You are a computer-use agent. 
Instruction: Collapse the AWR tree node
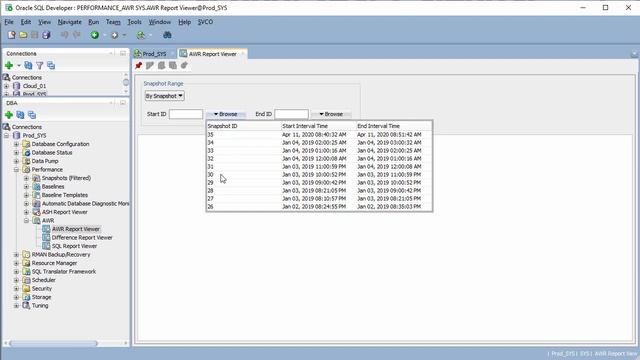click(x=27, y=221)
